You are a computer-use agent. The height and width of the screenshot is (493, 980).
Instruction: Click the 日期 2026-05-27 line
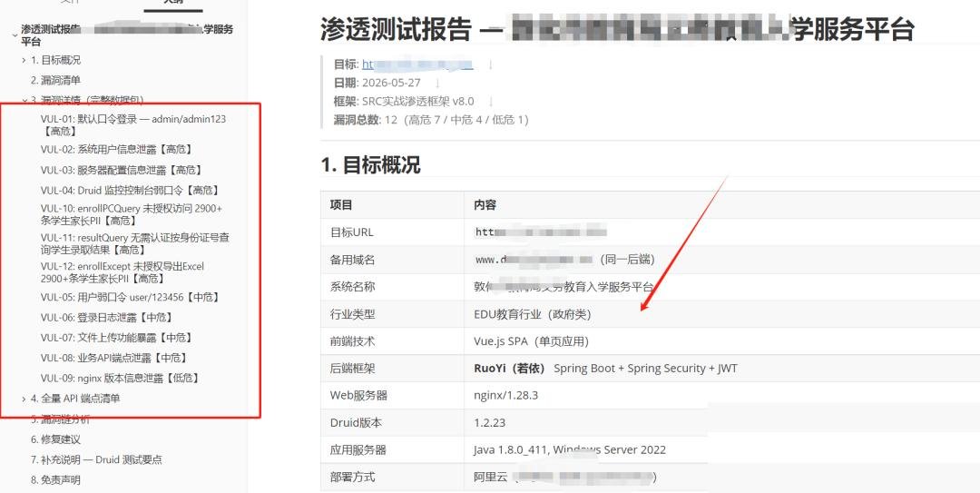coord(377,83)
